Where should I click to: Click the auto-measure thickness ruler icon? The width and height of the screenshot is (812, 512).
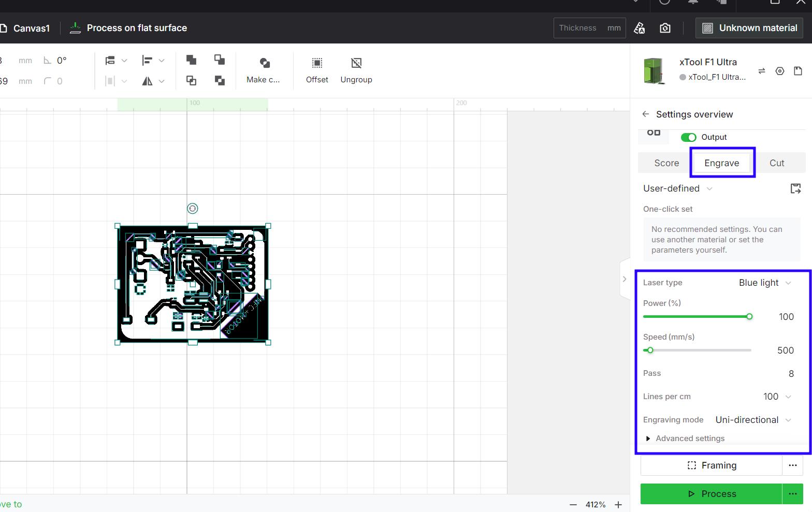tap(640, 28)
